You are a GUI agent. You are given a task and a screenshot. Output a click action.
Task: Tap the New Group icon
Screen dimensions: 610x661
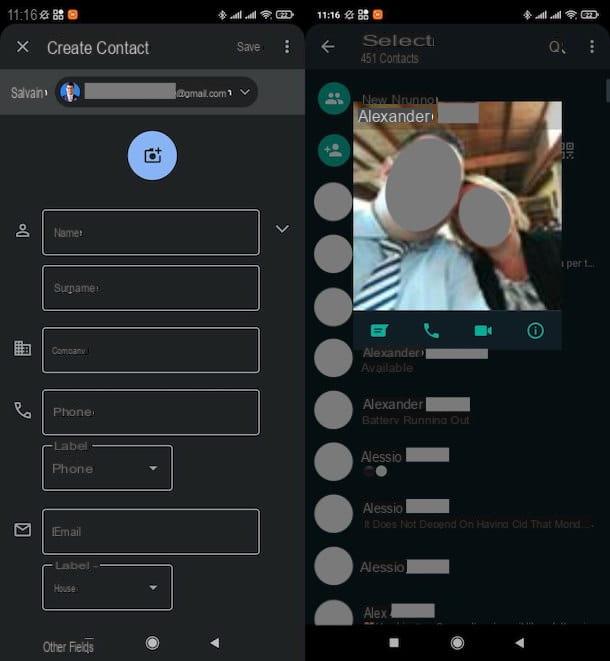point(334,99)
